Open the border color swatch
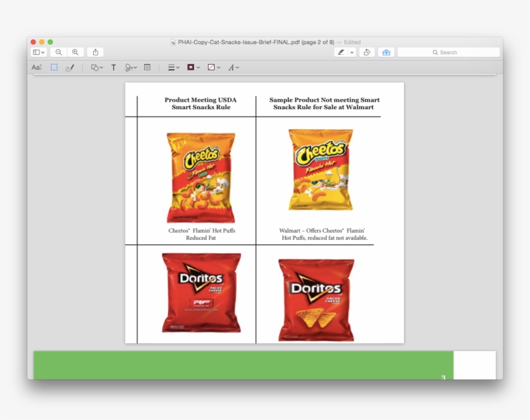This screenshot has width=530, height=420. (191, 67)
